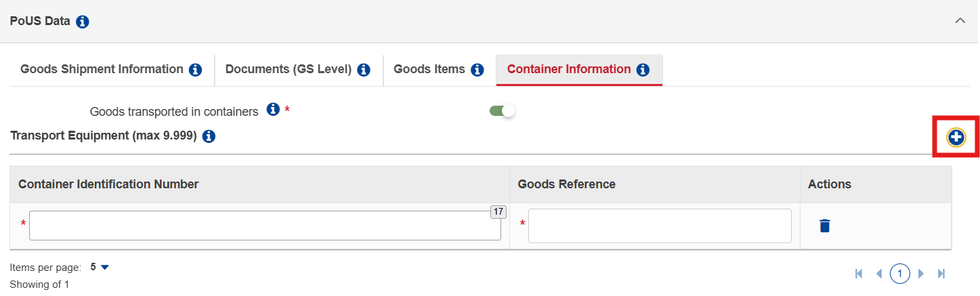Add a new transport equipment row
The height and width of the screenshot is (296, 980).
point(956,138)
